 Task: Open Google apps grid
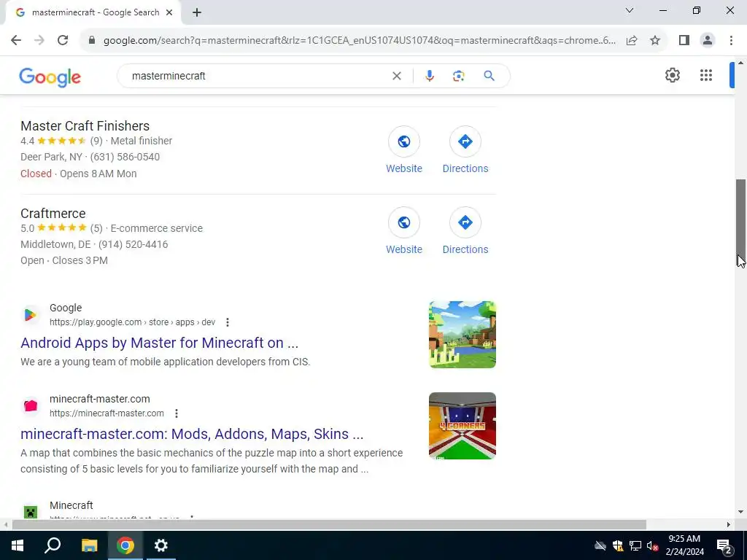click(706, 75)
